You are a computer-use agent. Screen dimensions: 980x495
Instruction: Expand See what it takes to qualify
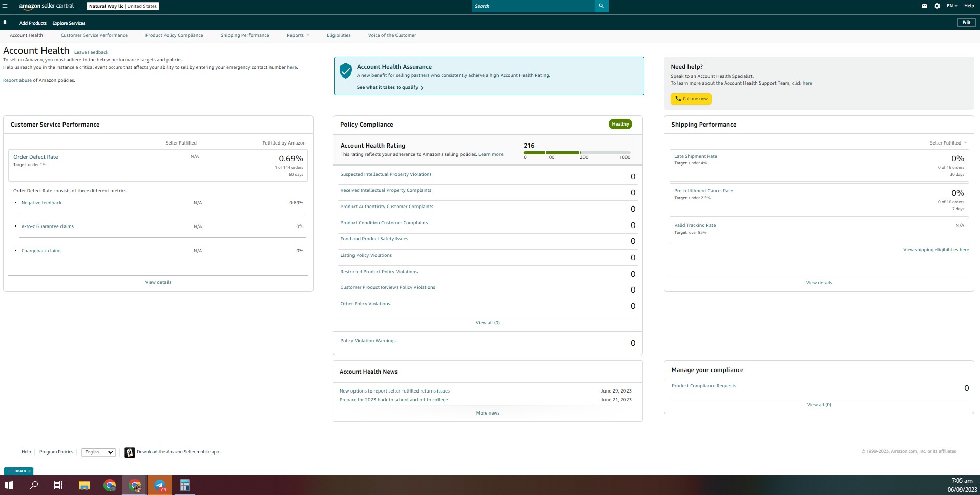390,87
